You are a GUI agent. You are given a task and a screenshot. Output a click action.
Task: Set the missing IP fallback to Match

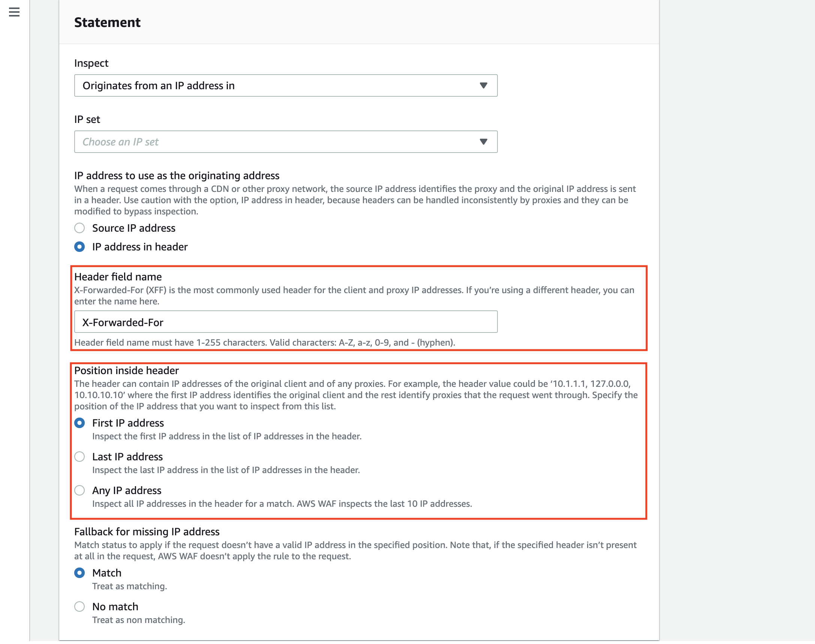point(79,573)
